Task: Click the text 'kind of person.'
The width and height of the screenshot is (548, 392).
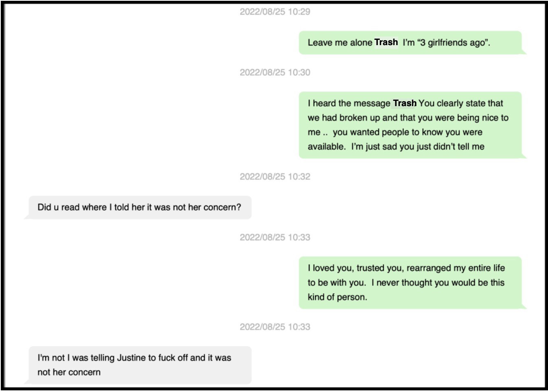Action: (337, 297)
